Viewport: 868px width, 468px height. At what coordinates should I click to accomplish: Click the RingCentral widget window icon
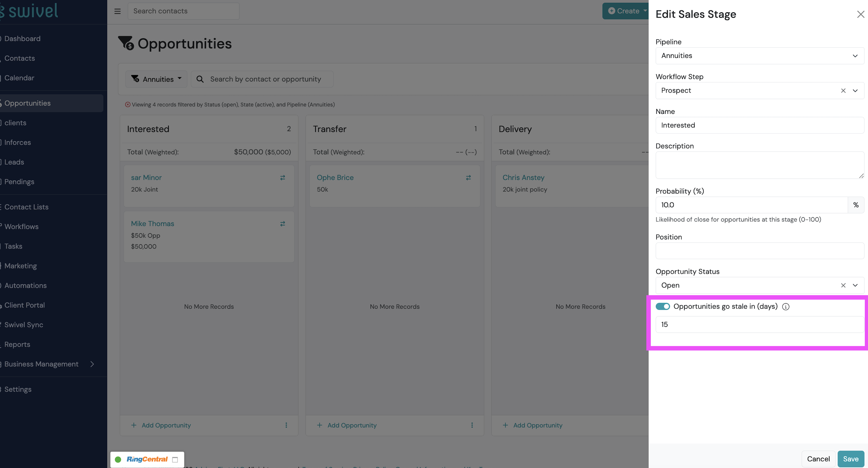point(175,460)
